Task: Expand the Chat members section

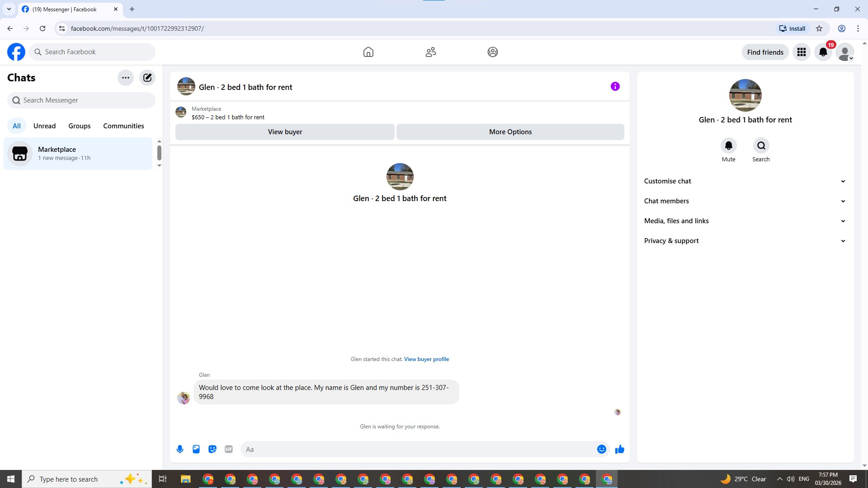Action: click(x=745, y=201)
